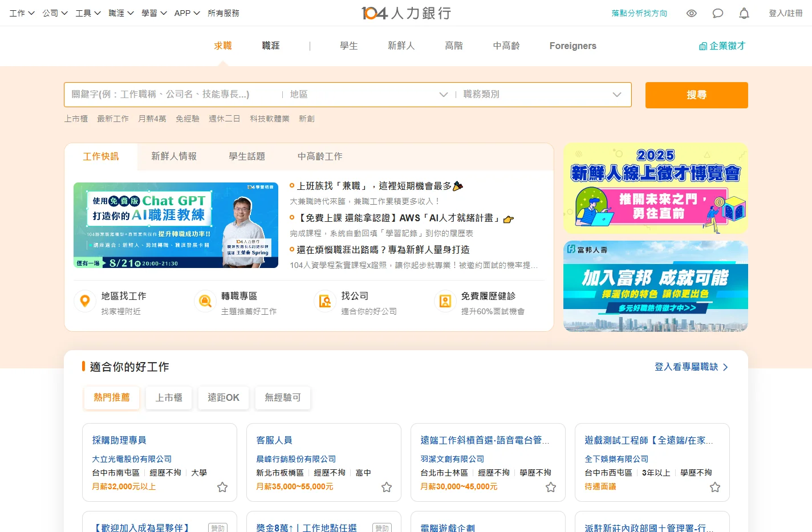Image resolution: width=812 pixels, height=532 pixels.
Task: Click 登入看專屬職缺 link
Action: pos(691,367)
